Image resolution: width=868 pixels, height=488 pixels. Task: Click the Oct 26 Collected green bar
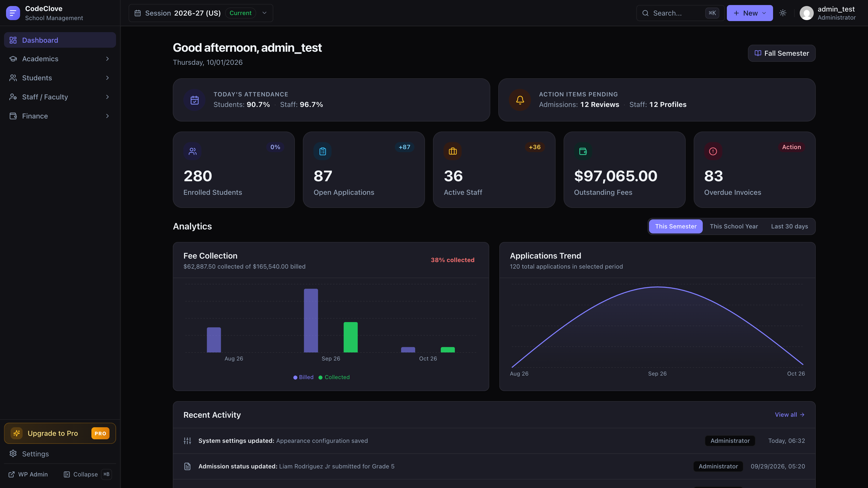pyautogui.click(x=448, y=350)
